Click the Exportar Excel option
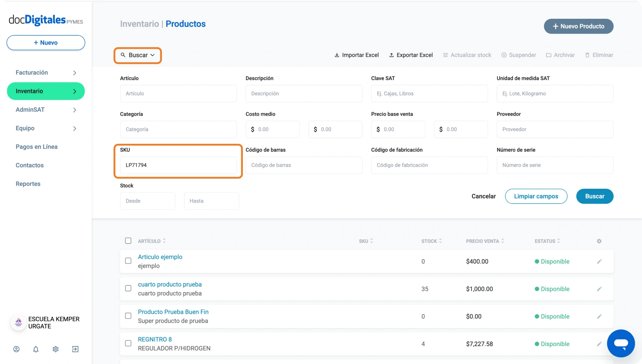Screen dimensions: 642x364 (x=411, y=55)
